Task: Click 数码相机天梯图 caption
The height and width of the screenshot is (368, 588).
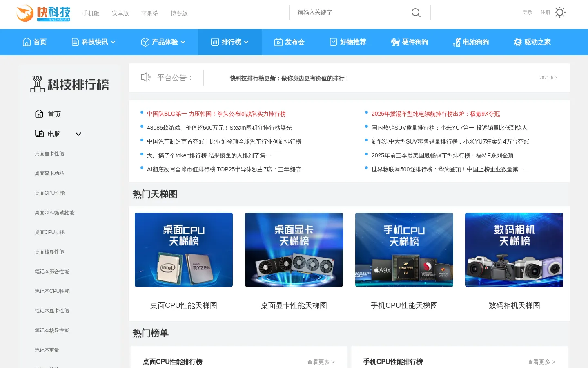Action: click(514, 305)
